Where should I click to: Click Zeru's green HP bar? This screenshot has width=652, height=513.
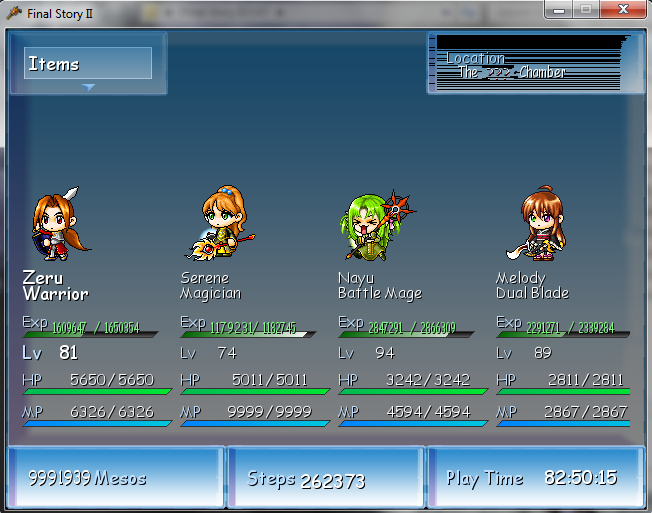97,391
